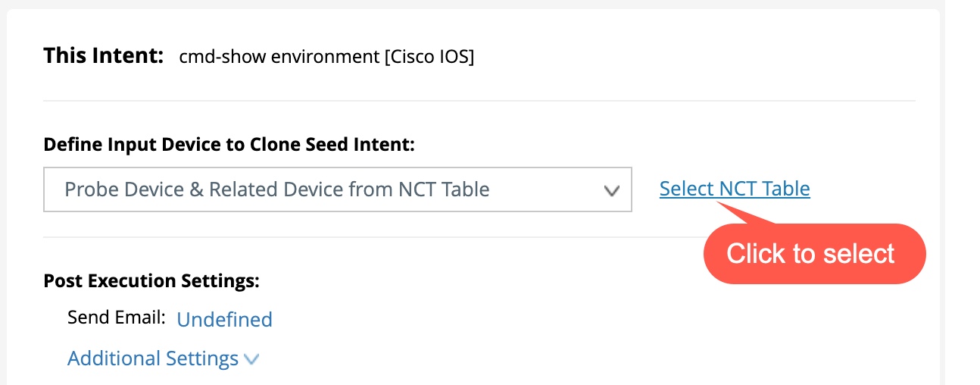Click "Probe Device & Related Device" text in combo box
This screenshot has height=385, width=980.
point(227,189)
